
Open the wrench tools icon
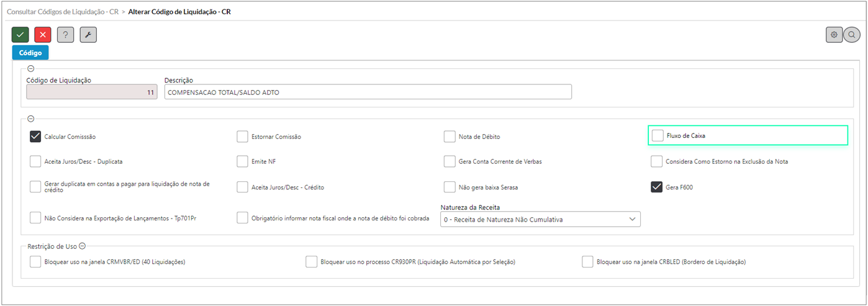pyautogui.click(x=88, y=35)
